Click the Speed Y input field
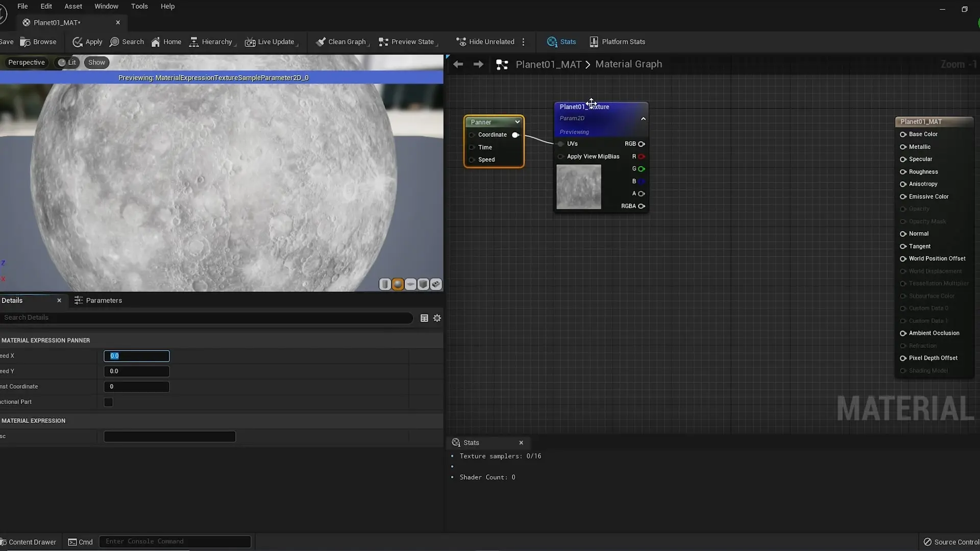This screenshot has height=551, width=980. (136, 371)
